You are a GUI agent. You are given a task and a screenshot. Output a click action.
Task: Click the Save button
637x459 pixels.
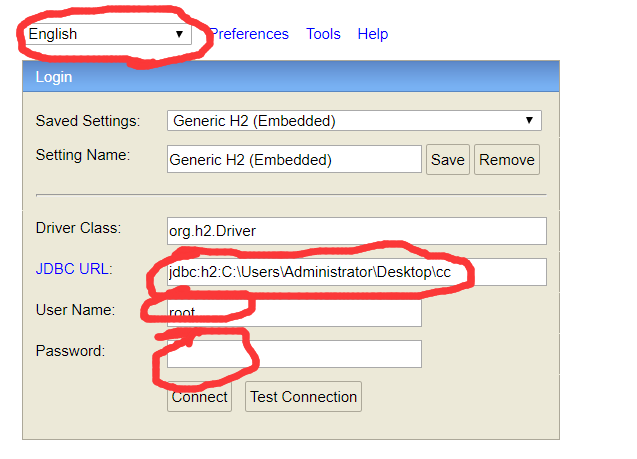(448, 160)
